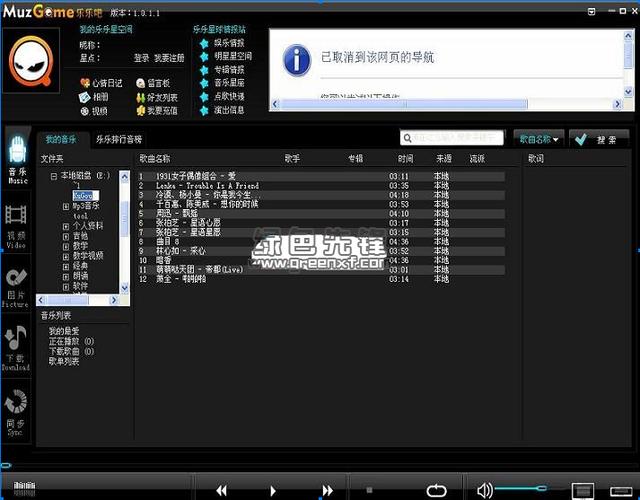Open the Download section in sidebar
Viewport: 640px width, 500px height.
16,347
